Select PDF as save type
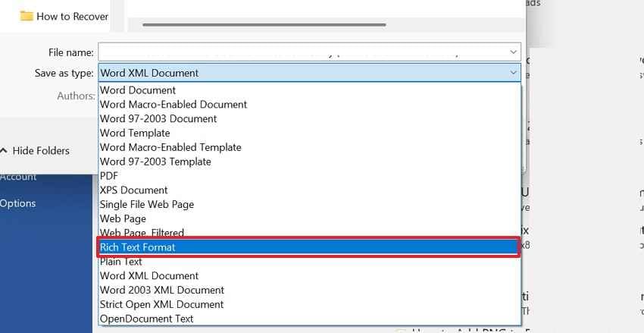This screenshot has height=333, width=644. [310, 176]
